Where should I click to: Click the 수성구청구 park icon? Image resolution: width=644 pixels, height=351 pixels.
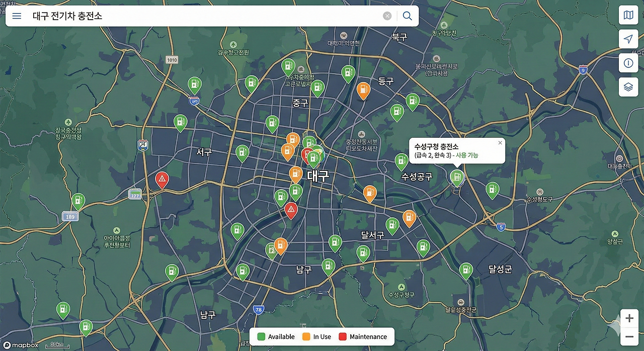point(401,286)
